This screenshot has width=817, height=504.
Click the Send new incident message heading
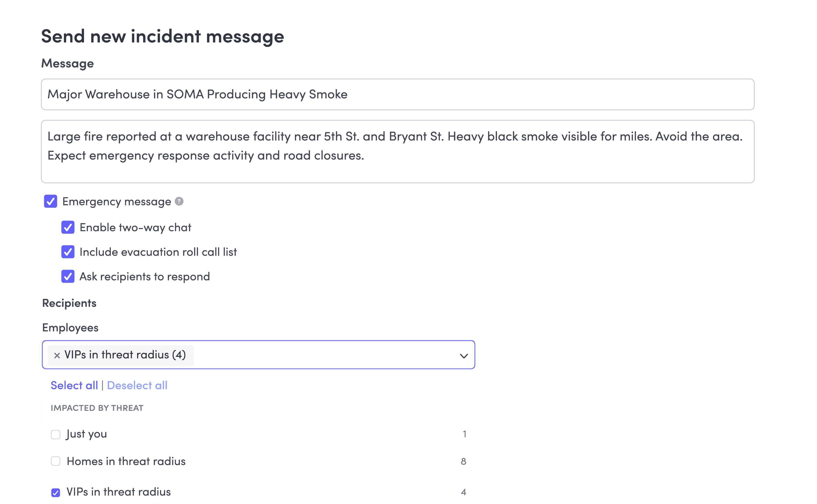tap(163, 37)
